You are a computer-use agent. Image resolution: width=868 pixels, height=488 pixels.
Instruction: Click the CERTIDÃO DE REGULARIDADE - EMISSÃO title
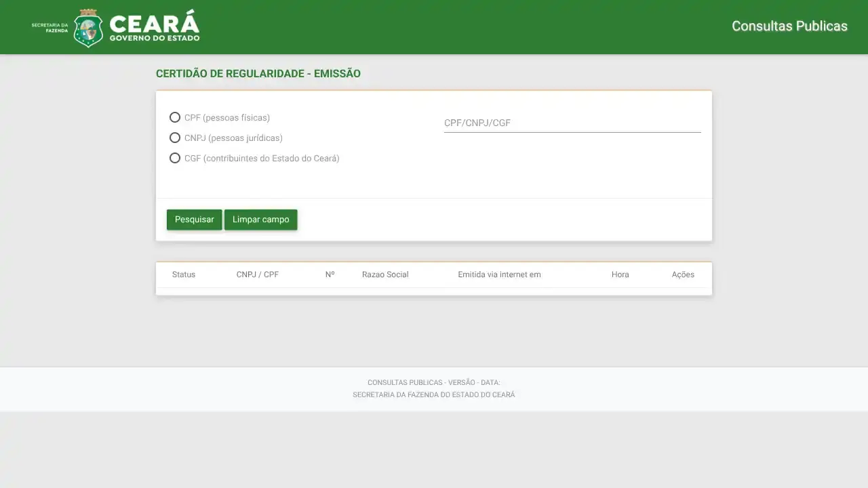pyautogui.click(x=258, y=73)
